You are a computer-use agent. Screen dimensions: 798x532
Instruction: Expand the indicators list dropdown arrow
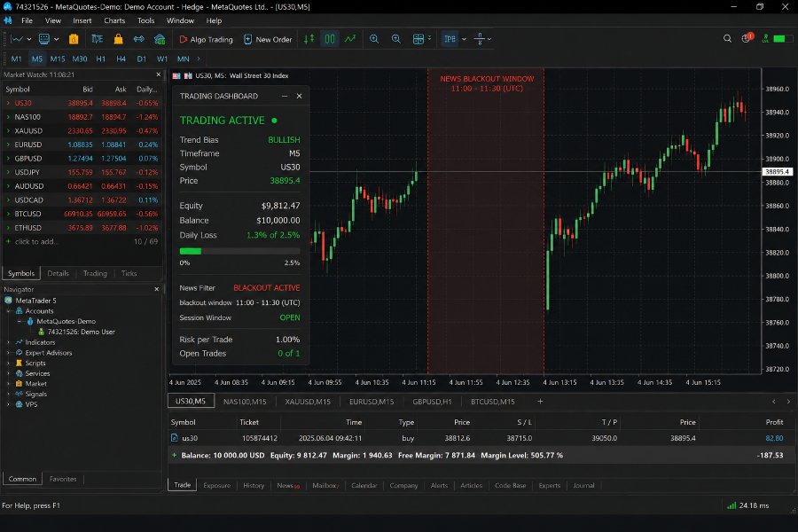[x=464, y=39]
